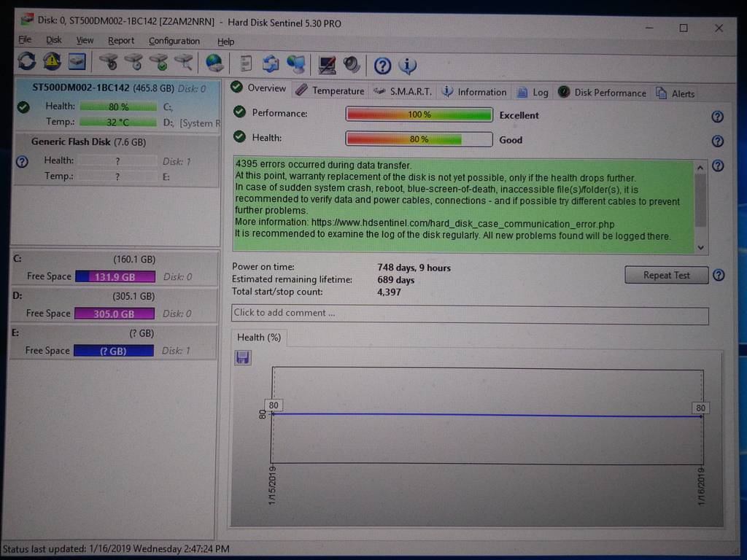This screenshot has height=560, width=747.
Task: Click the status last updated text
Action: point(116,548)
